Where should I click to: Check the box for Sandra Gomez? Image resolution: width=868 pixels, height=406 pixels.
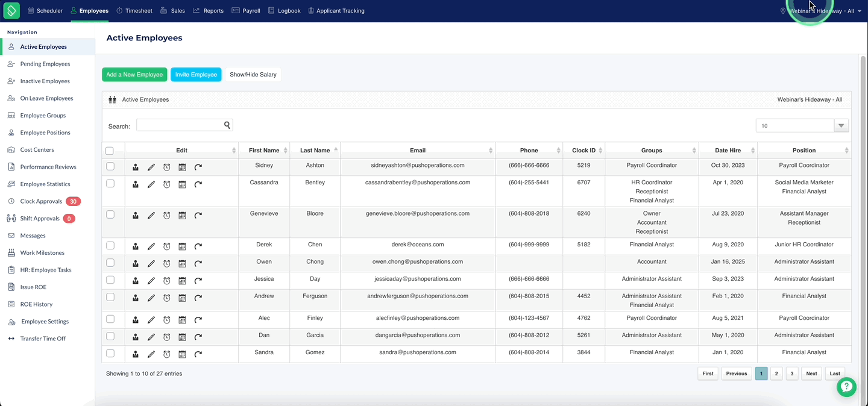tap(110, 354)
